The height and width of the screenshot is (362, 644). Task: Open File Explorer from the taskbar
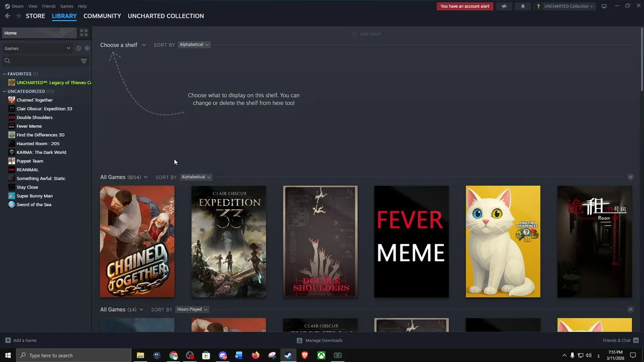click(x=140, y=355)
